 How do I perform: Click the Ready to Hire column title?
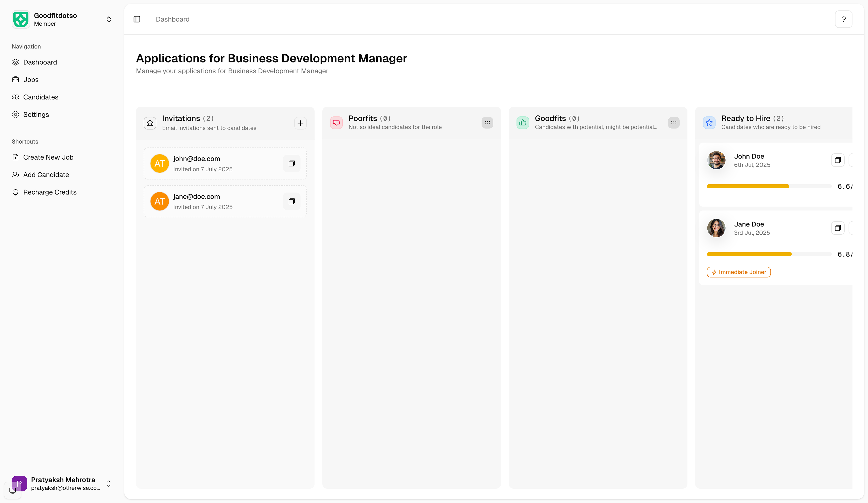(746, 118)
